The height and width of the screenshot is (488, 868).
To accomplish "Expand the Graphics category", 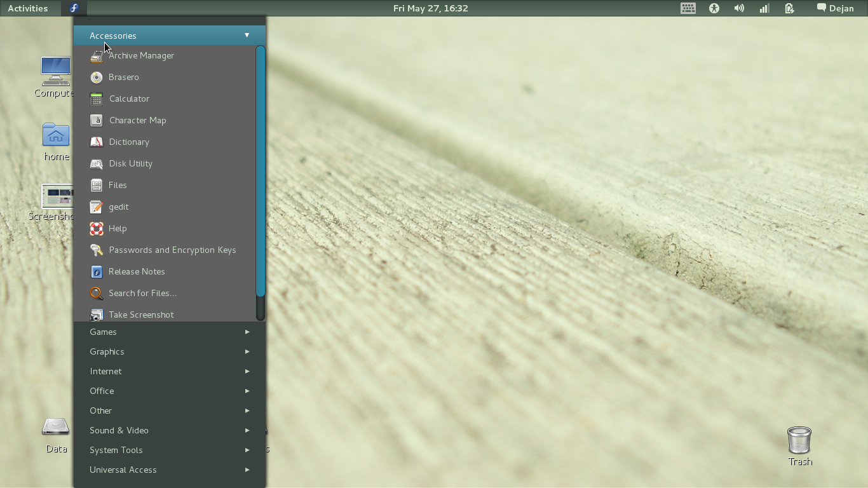I will [170, 351].
